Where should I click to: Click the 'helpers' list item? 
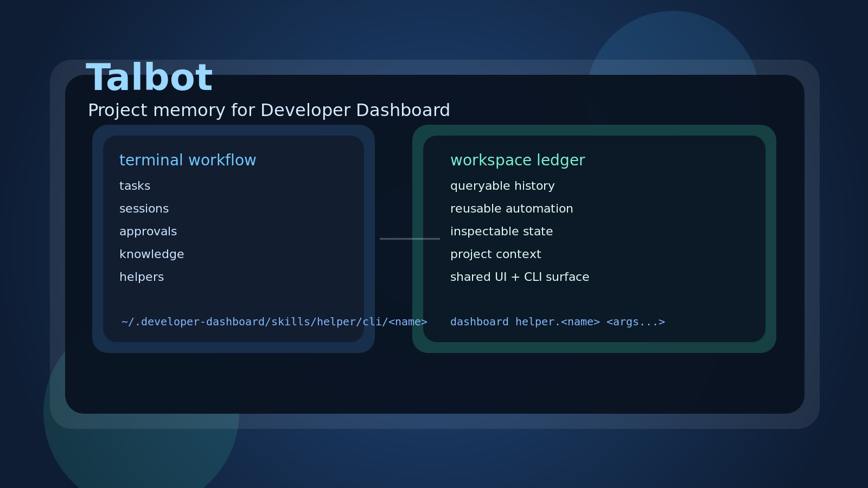[142, 277]
